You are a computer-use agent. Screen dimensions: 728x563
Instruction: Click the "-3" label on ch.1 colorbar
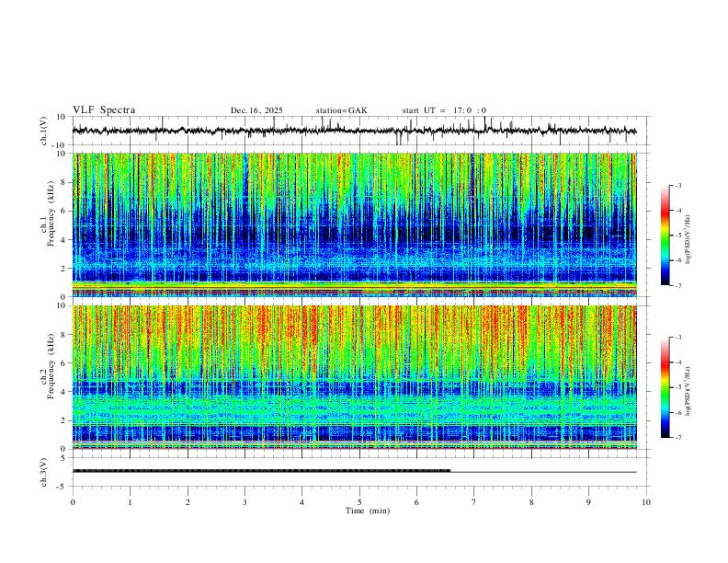point(677,185)
